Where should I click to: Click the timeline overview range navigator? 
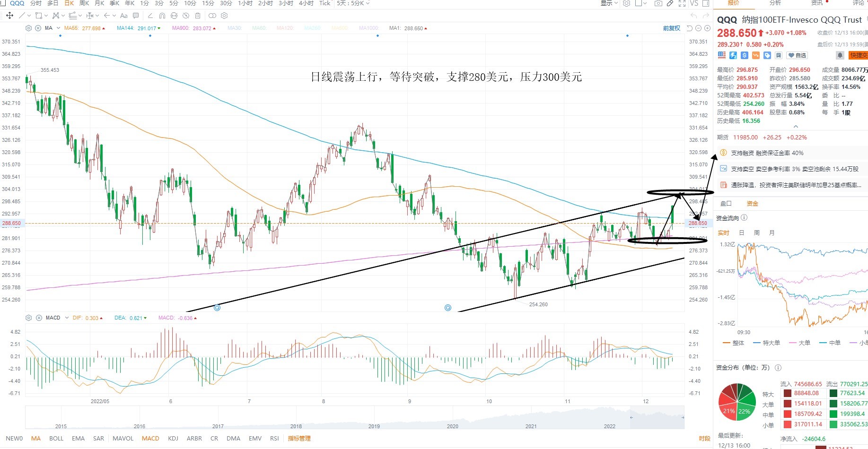pos(355,418)
